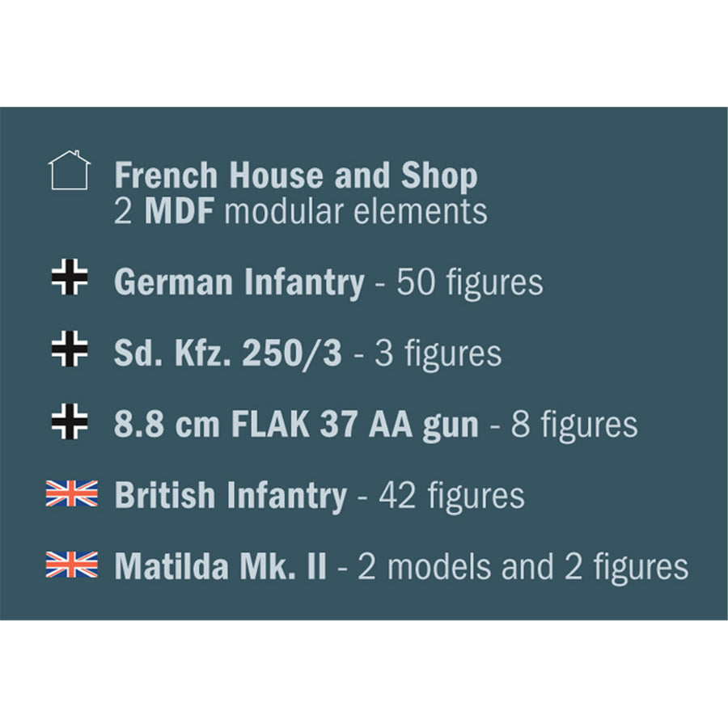The image size is (728, 728).
Task: Select the Sd. Kfz. 250/3 label
Action: [x=228, y=353]
